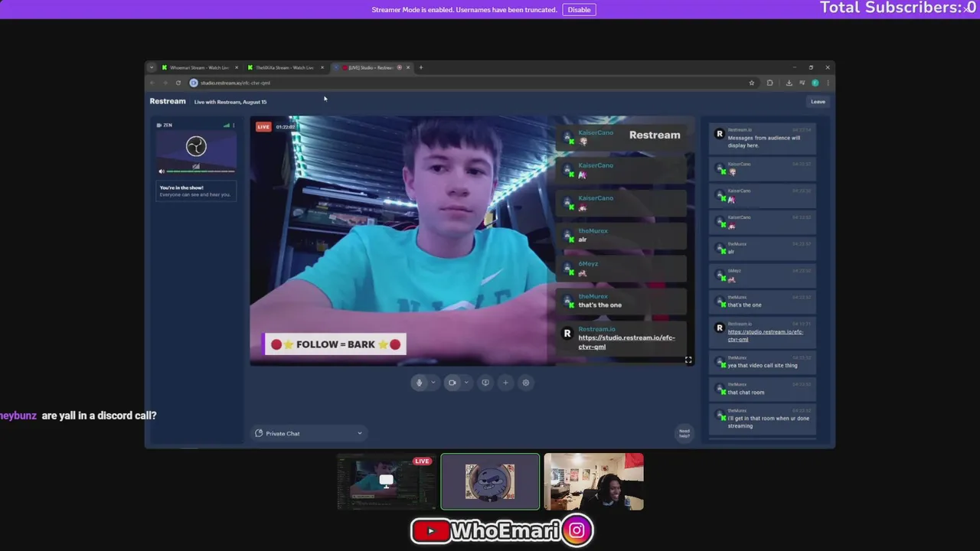Click the ZEN guest speaker icon

click(161, 171)
